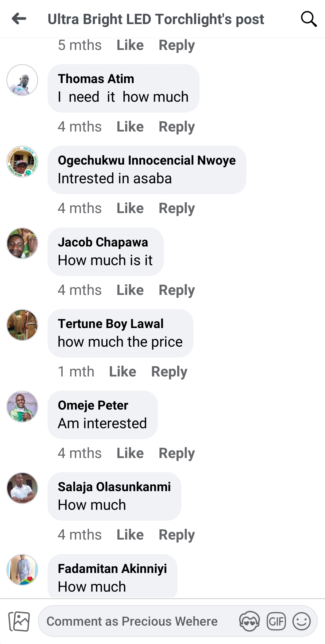This screenshot has width=325, height=644.
Task: Open search with the magnifier icon
Action: (x=308, y=19)
